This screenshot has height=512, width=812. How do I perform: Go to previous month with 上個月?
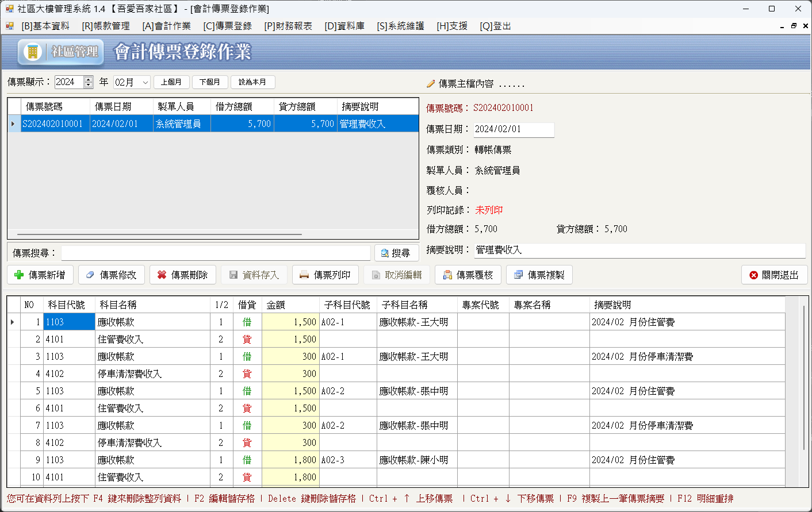tap(171, 82)
